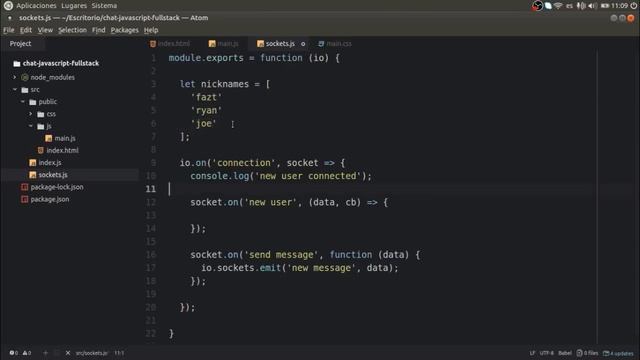The width and height of the screenshot is (640, 360).
Task: Click the 11:1 cursor position indicator
Action: pyautogui.click(x=119, y=353)
